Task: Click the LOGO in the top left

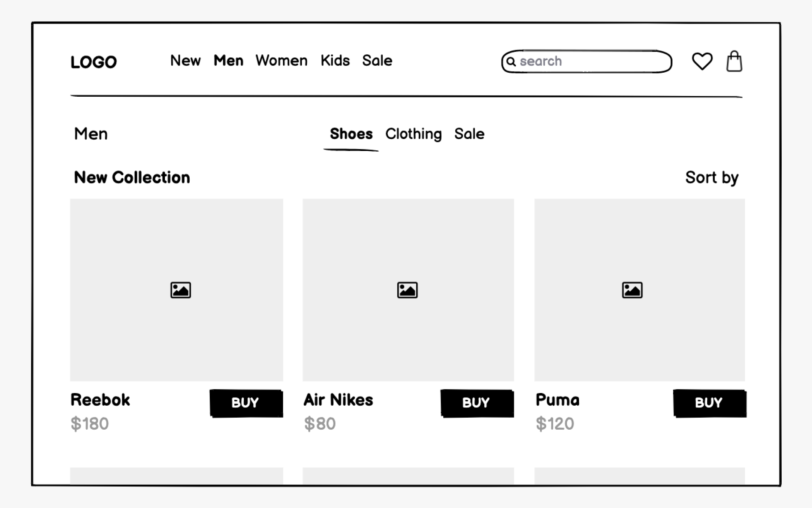Action: tap(94, 61)
